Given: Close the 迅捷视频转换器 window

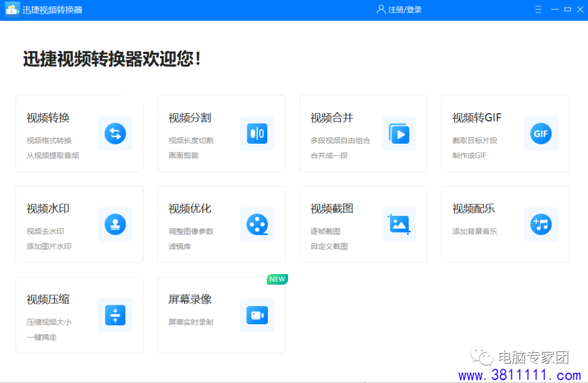Looking at the screenshot, I should click(x=580, y=9).
